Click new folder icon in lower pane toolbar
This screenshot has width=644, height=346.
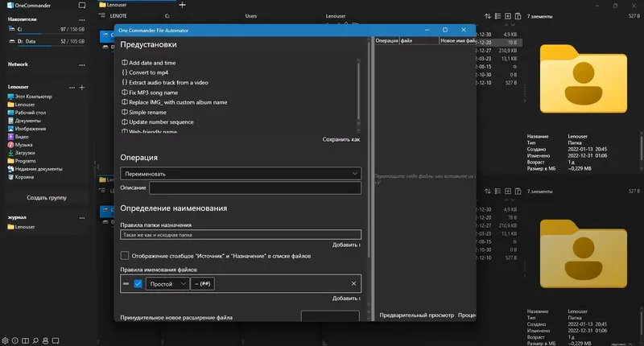point(508,192)
